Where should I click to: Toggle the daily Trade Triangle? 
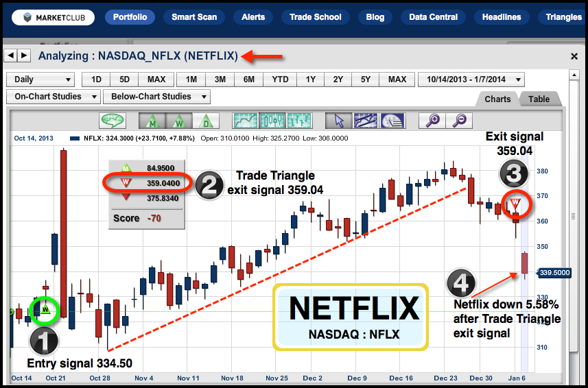click(206, 121)
